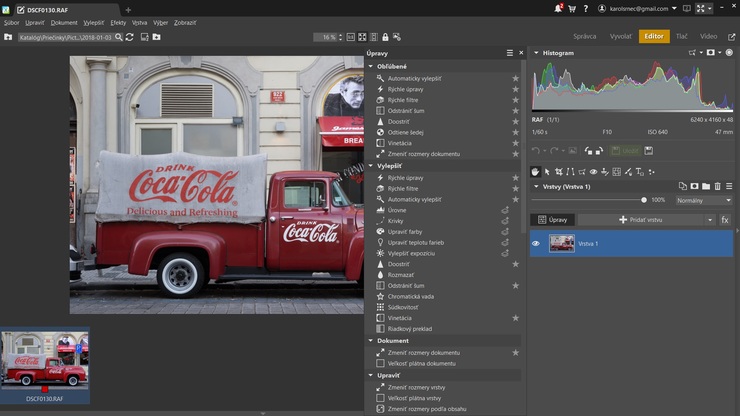Select the DSCF0130.RAF filmstrip thumbnail
The height and width of the screenshot is (416, 740).
point(45,365)
